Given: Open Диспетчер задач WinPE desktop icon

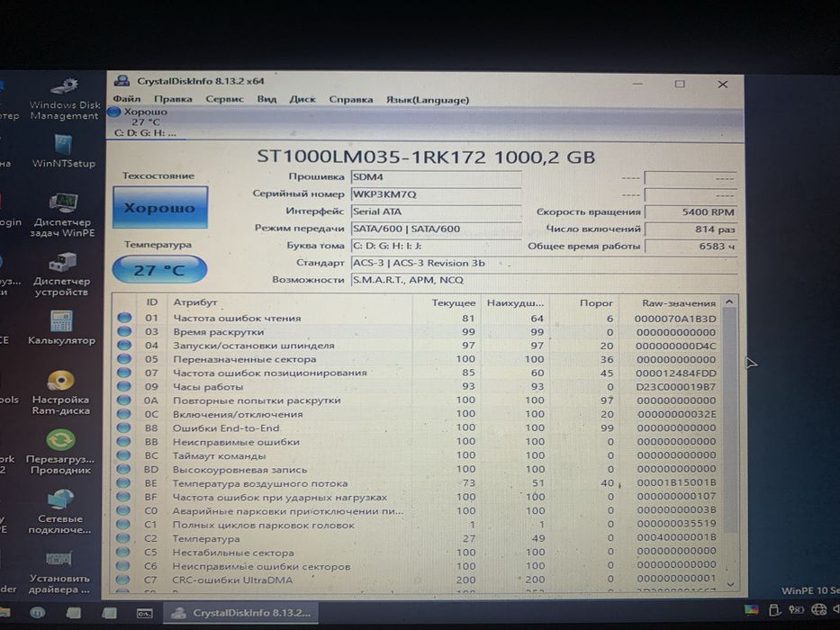Looking at the screenshot, I should 62,216.
